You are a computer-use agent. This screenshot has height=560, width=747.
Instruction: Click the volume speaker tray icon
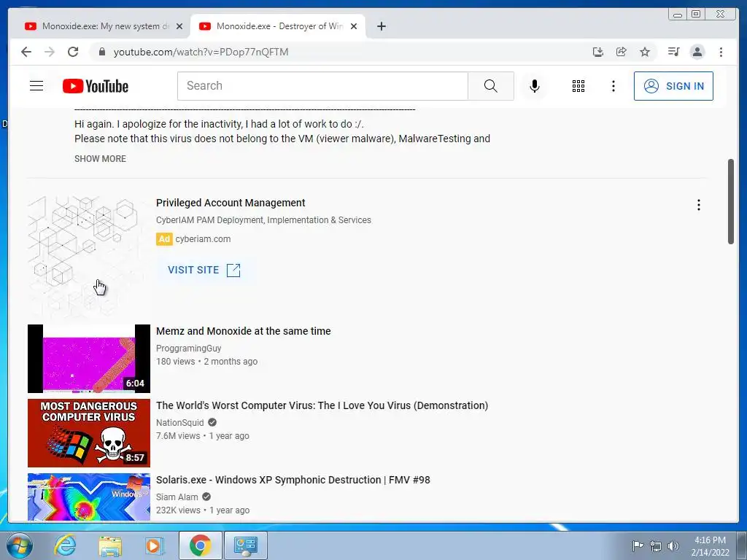673,545
